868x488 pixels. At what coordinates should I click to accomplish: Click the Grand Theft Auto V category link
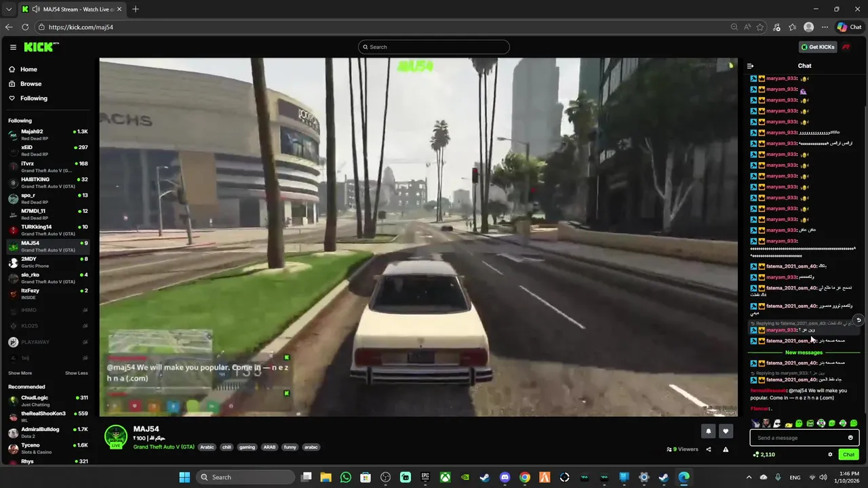click(x=163, y=447)
